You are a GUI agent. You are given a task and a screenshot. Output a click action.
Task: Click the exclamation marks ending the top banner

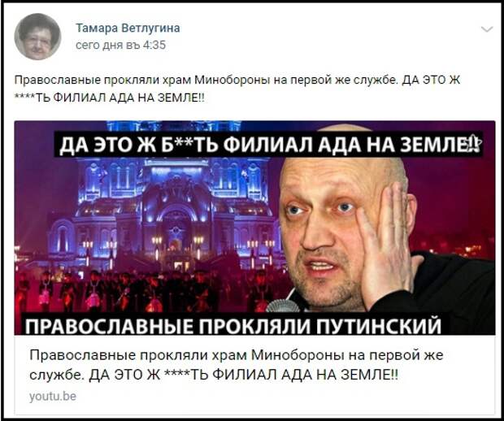[x=473, y=144]
